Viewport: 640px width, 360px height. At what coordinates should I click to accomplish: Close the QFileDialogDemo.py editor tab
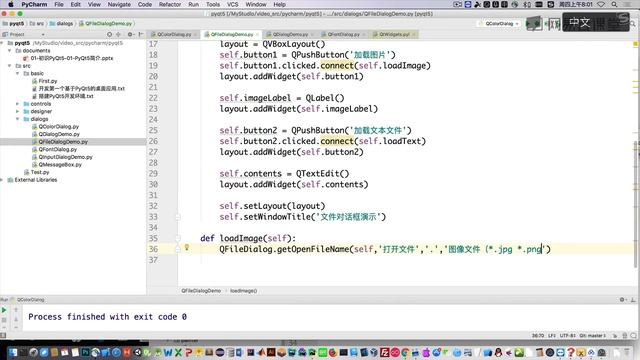[x=257, y=34]
